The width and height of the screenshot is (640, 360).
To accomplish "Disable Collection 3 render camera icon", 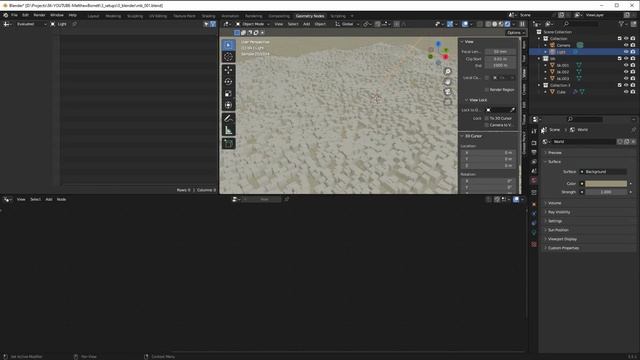I will (x=633, y=85).
